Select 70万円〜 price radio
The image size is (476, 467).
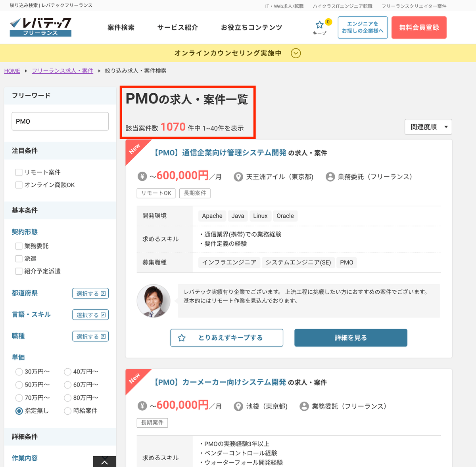click(x=19, y=398)
